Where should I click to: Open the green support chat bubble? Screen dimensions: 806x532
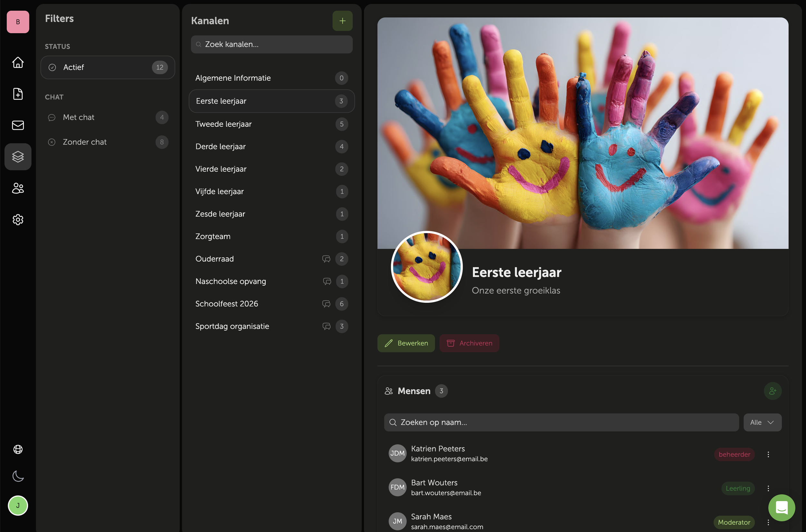(781, 507)
